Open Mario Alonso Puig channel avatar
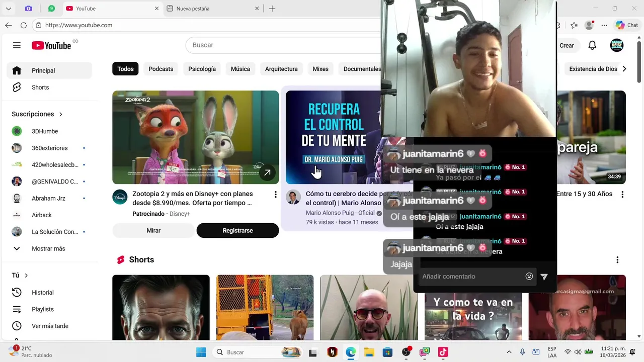 point(293,197)
